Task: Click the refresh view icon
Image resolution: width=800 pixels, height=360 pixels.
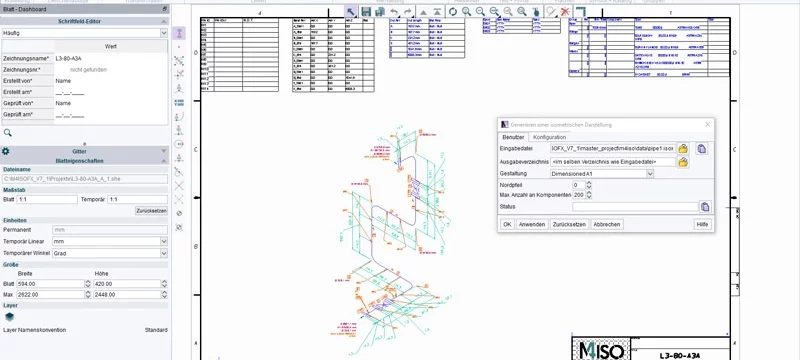Action: 453,12
